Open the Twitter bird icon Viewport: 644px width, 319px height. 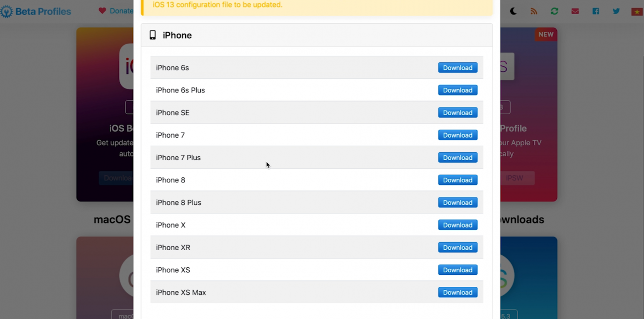616,11
